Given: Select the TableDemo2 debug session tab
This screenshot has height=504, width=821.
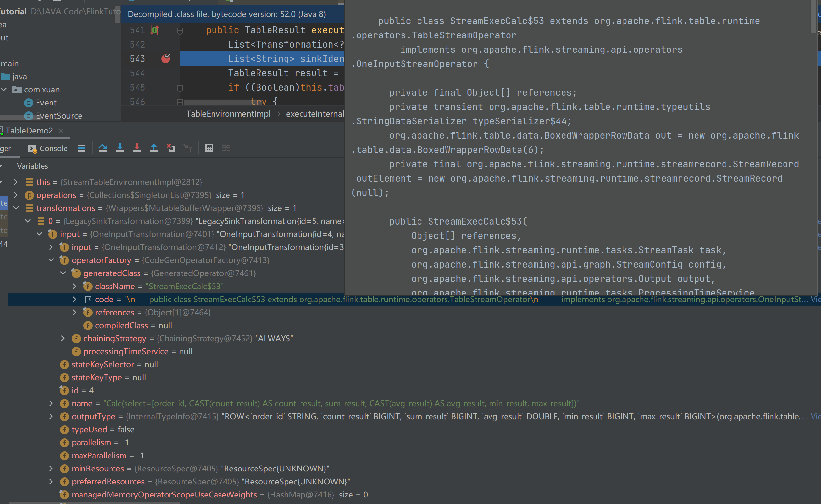Looking at the screenshot, I should 29,131.
